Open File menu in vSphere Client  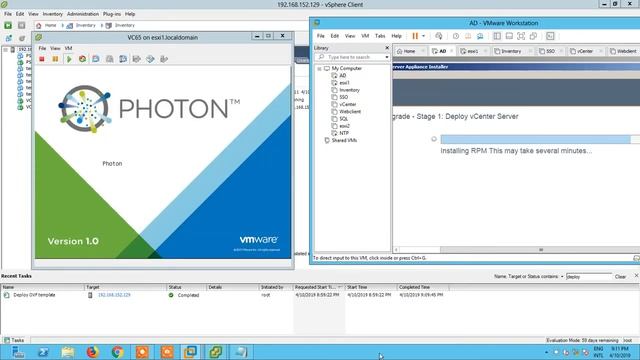[8, 14]
